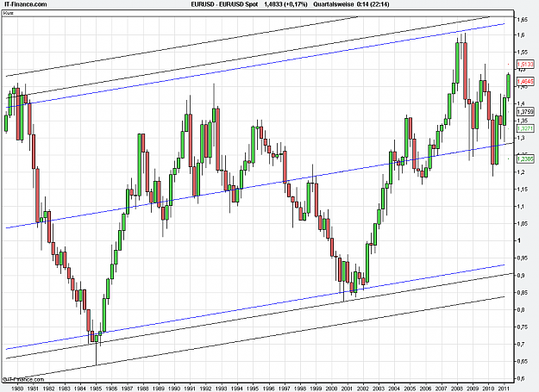Select the 1991 year label

[x=190, y=389]
